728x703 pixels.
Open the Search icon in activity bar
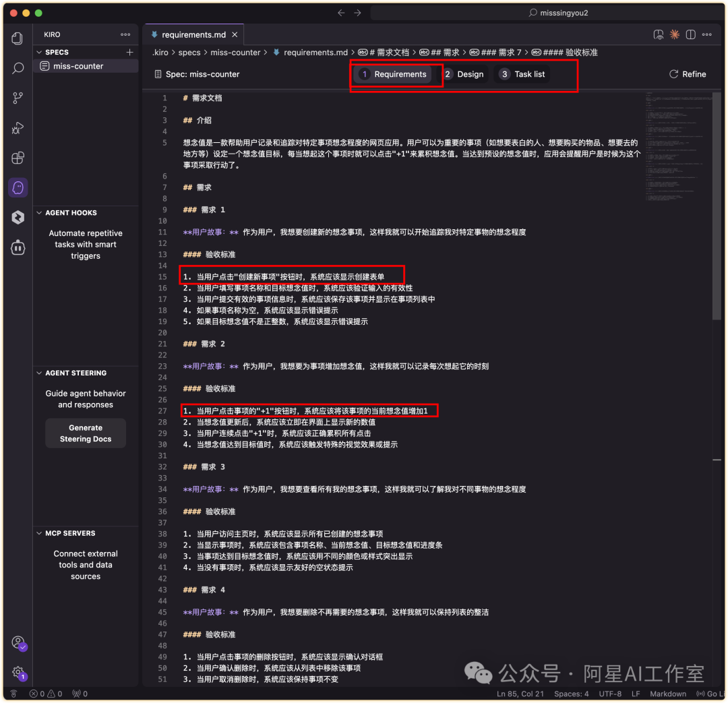point(18,68)
